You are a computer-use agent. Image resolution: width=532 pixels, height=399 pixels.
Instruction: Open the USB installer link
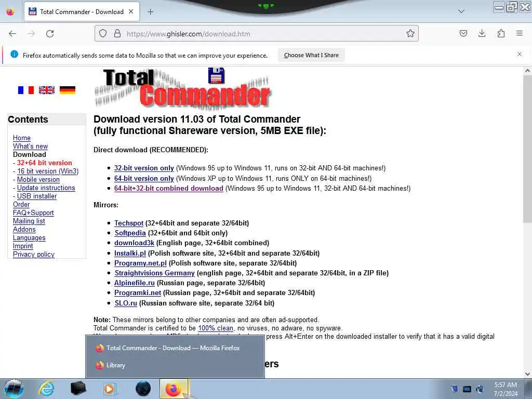pos(37,196)
